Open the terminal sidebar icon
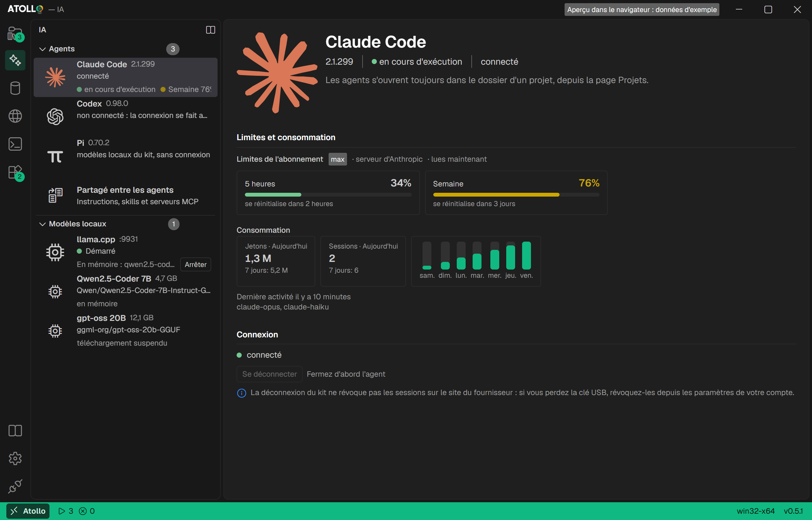The image size is (812, 520). pyautogui.click(x=15, y=144)
